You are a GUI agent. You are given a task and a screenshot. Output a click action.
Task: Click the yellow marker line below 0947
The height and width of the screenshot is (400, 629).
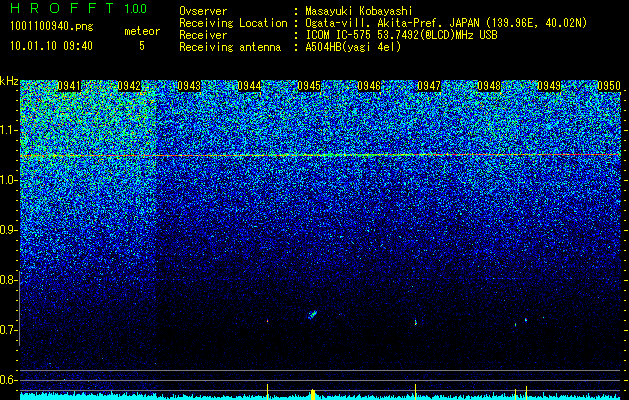click(x=415, y=392)
